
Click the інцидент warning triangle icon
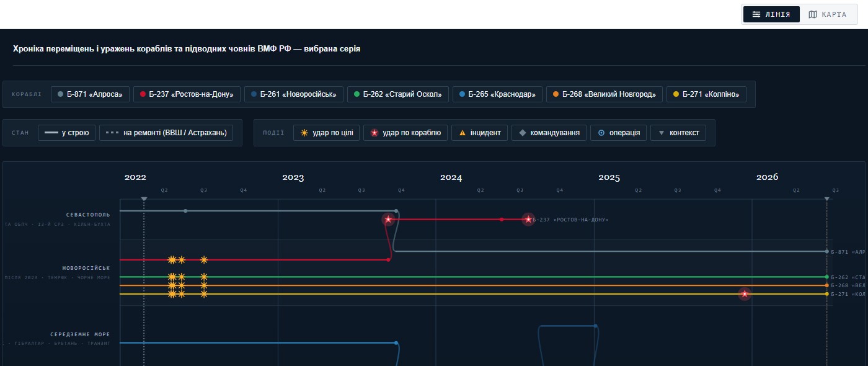(462, 133)
